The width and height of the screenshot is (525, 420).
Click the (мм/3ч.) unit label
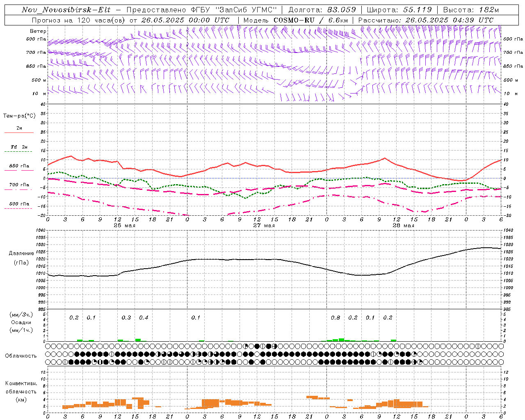(x=21, y=315)
